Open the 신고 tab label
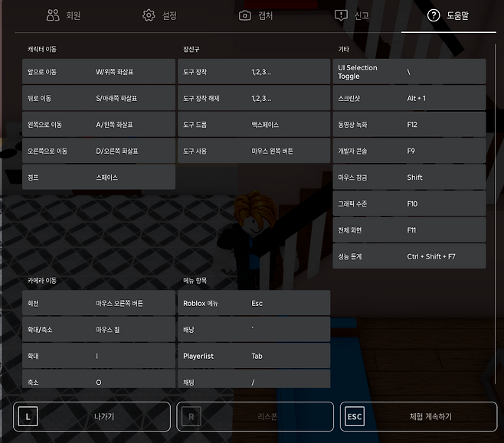This screenshot has width=504, height=443. 360,15
